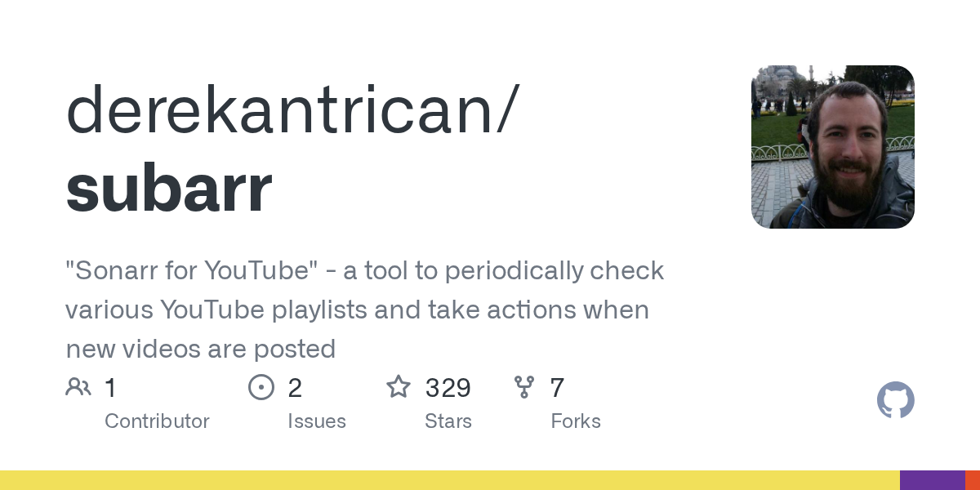The width and height of the screenshot is (980, 490).
Task: Click the star icon
Action: point(399,387)
